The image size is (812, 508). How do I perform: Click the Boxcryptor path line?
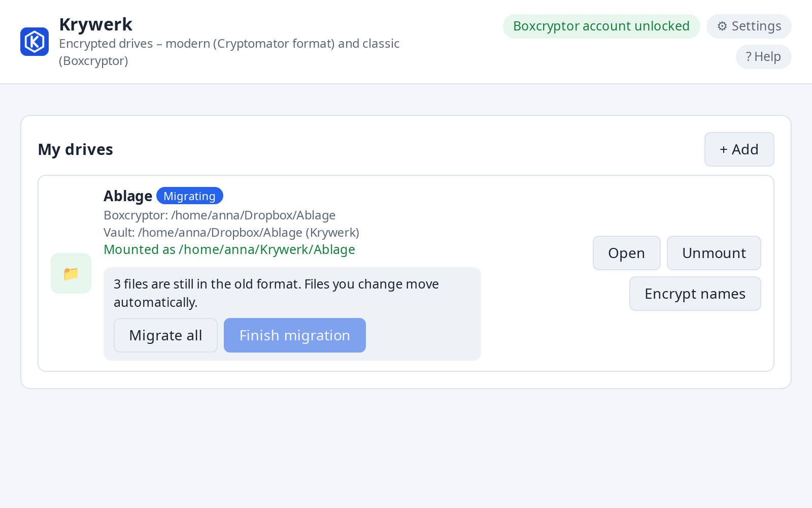[220, 215]
